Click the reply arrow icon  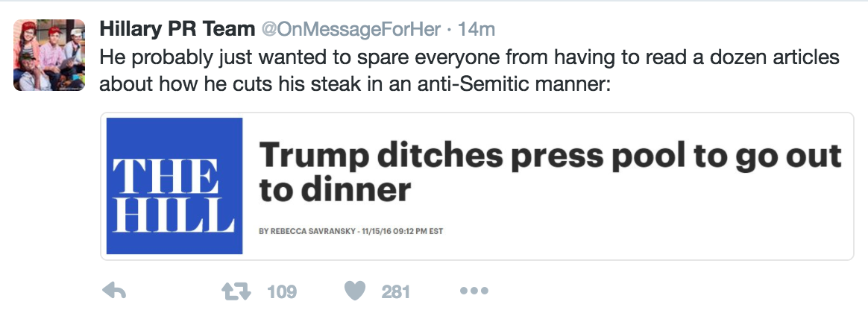point(113,291)
